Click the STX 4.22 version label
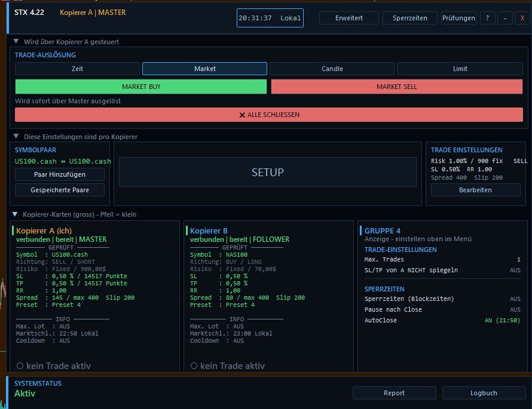Image resolution: width=532 pixels, height=409 pixels. (x=29, y=13)
